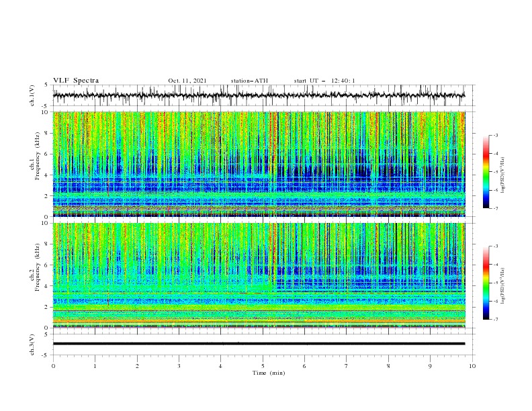Image resolution: width=532 pixels, height=411 pixels.
Task: Select the log(PSD) label beside ch.2 colorbar
Action: tap(503, 285)
